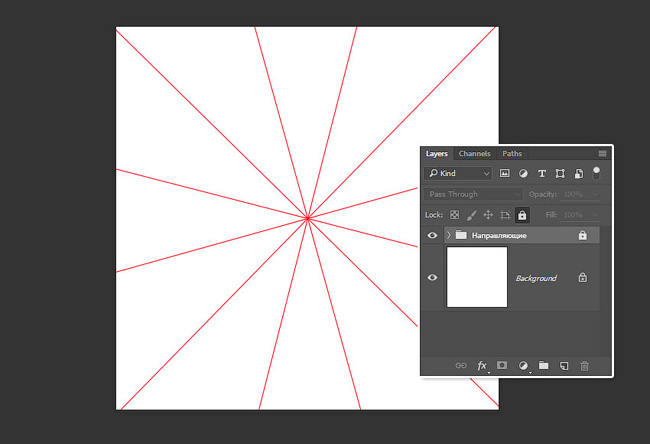
Task: Toggle the layer filtering switch
Action: point(596,173)
